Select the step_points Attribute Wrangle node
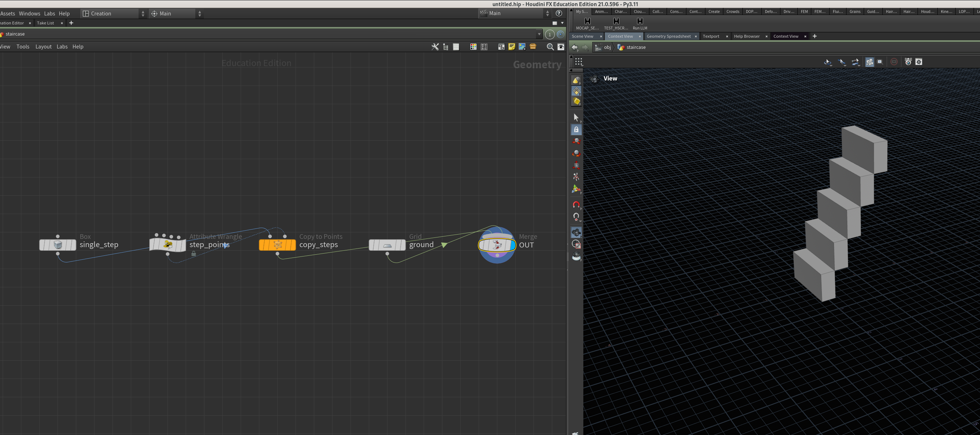 point(168,245)
